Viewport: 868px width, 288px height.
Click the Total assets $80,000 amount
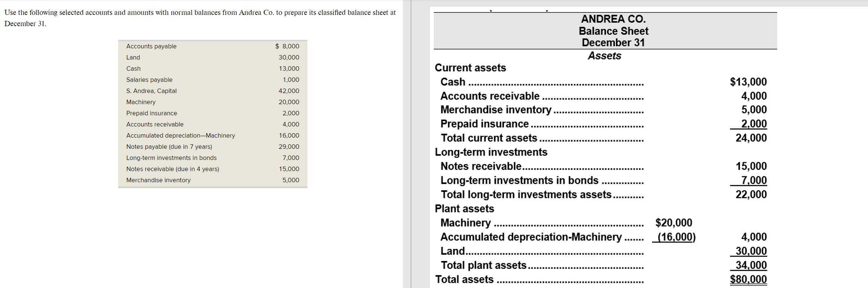point(748,279)
